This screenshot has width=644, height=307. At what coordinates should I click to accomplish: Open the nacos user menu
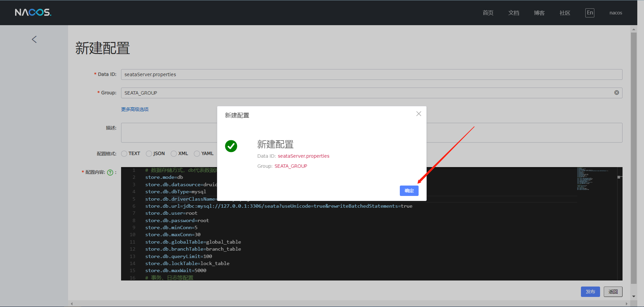616,13
